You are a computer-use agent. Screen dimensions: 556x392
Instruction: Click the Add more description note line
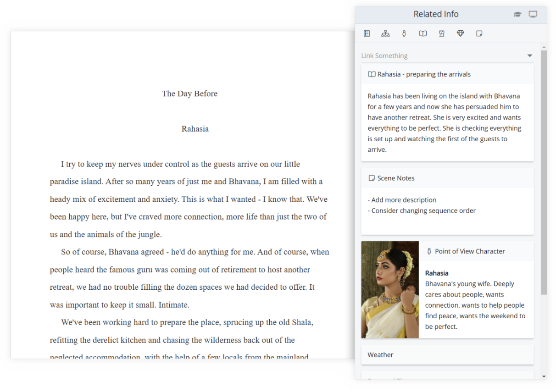click(402, 200)
